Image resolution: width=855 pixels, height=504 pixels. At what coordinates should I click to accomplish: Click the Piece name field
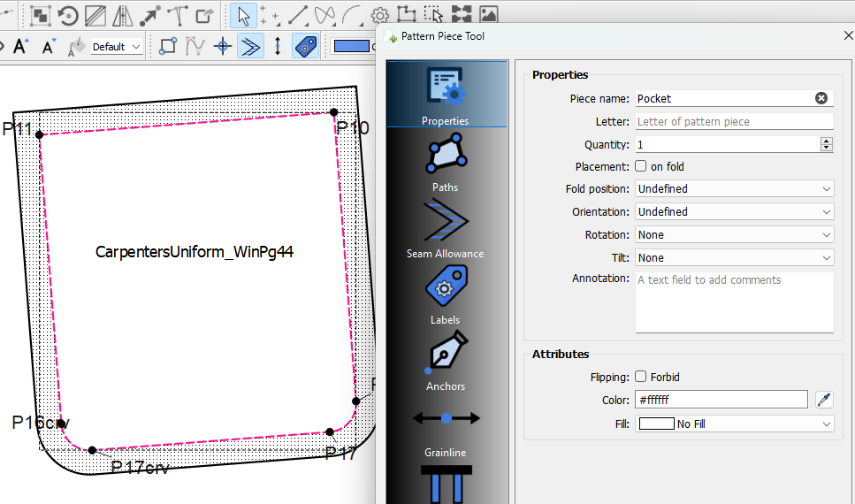[x=734, y=98]
